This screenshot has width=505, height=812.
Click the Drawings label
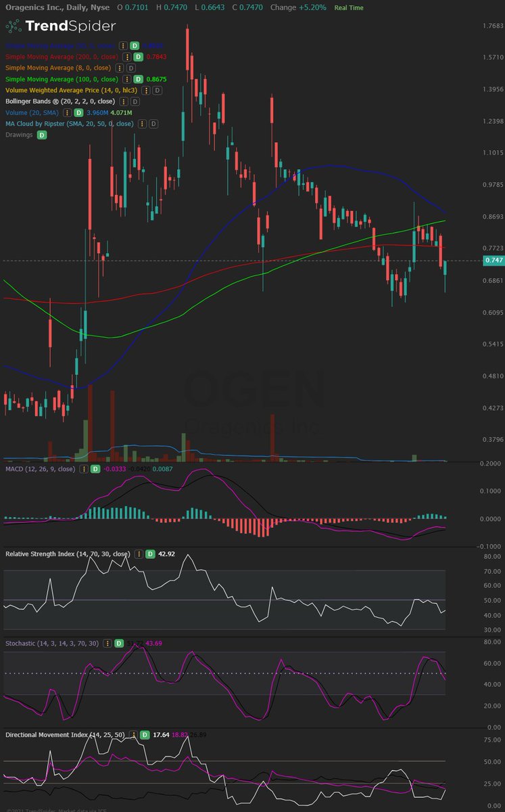coord(20,135)
